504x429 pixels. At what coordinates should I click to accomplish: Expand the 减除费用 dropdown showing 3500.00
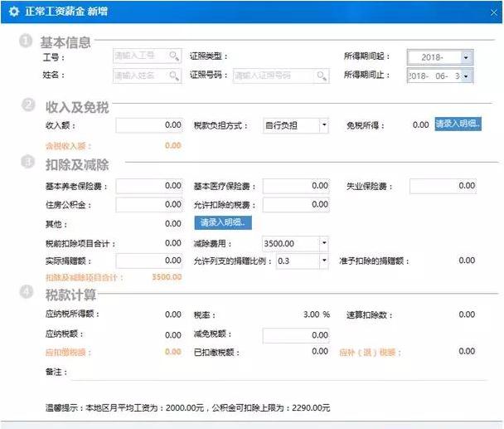[323, 244]
